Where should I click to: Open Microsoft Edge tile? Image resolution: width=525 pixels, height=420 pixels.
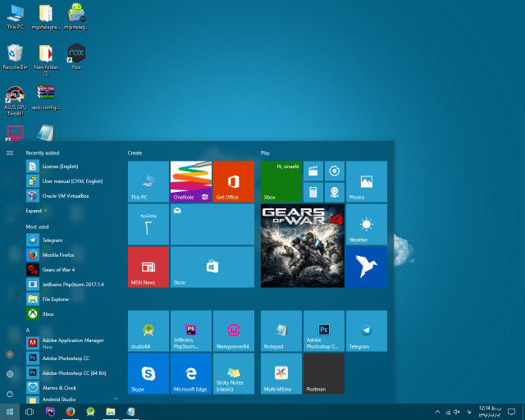tap(191, 373)
